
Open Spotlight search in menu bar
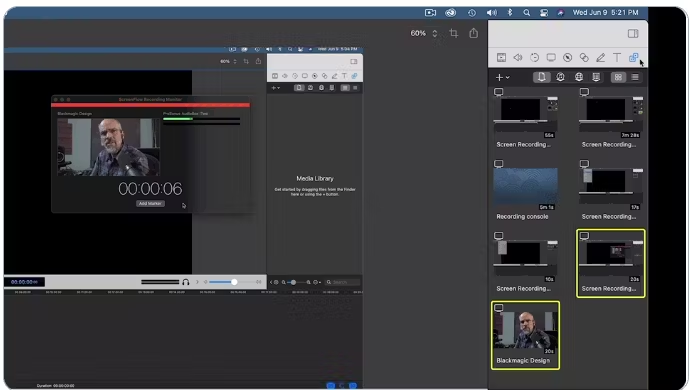click(526, 13)
